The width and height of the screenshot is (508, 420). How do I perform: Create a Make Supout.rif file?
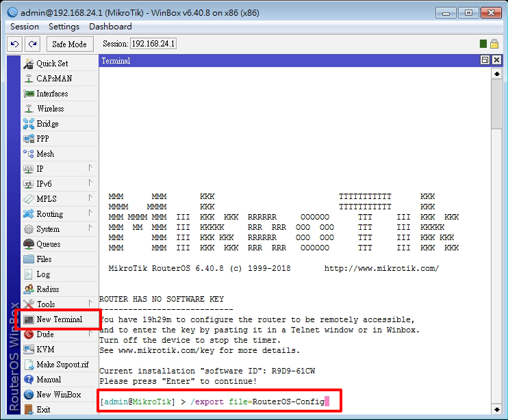pos(60,365)
